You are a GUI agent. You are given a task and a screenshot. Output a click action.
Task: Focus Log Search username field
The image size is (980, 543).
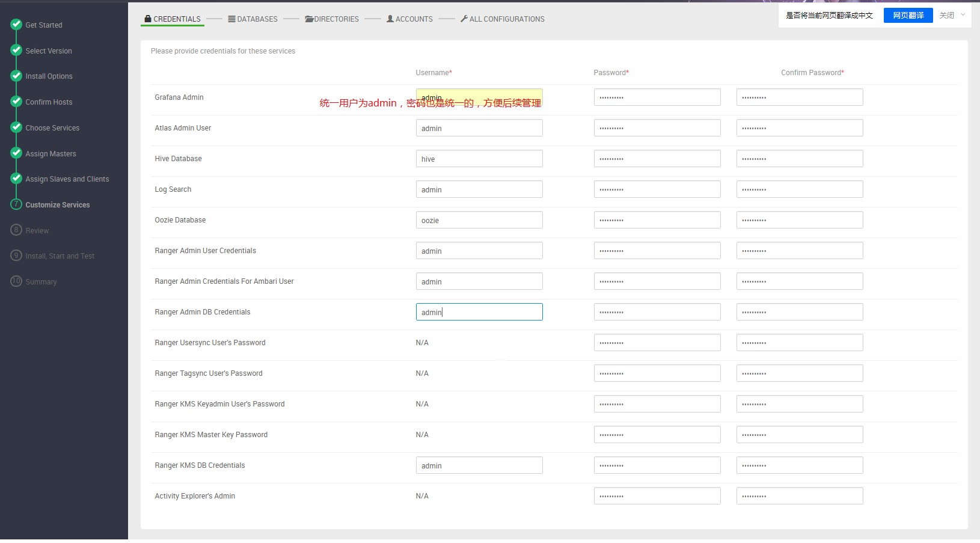[x=479, y=189]
